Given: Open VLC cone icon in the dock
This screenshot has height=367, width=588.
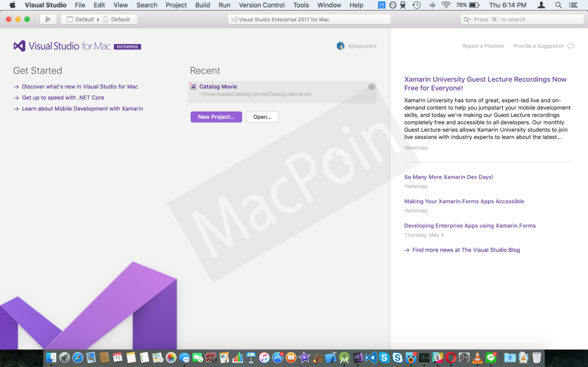Looking at the screenshot, I should click(x=478, y=358).
